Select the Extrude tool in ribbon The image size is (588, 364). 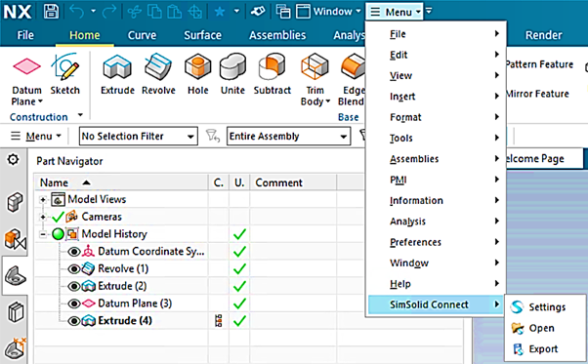[117, 74]
